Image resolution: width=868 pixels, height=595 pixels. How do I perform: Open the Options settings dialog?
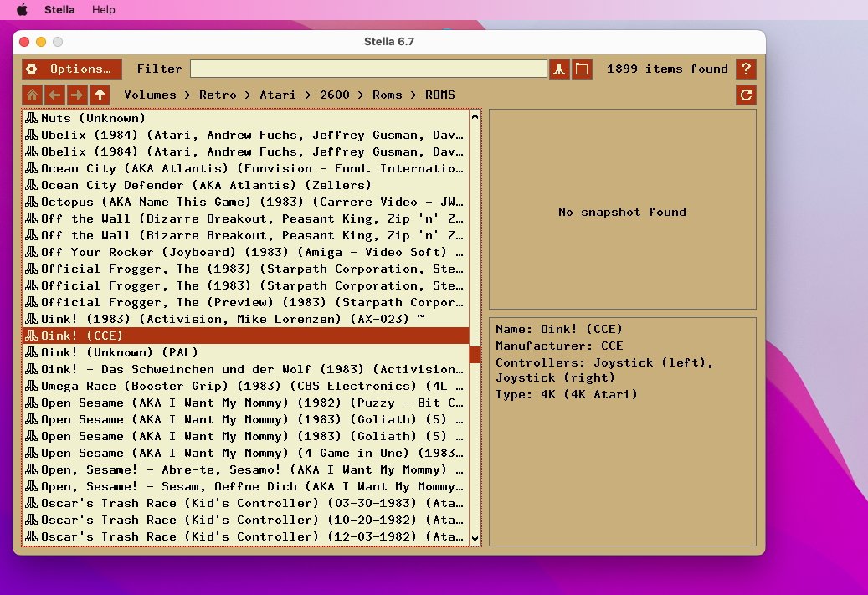(72, 69)
